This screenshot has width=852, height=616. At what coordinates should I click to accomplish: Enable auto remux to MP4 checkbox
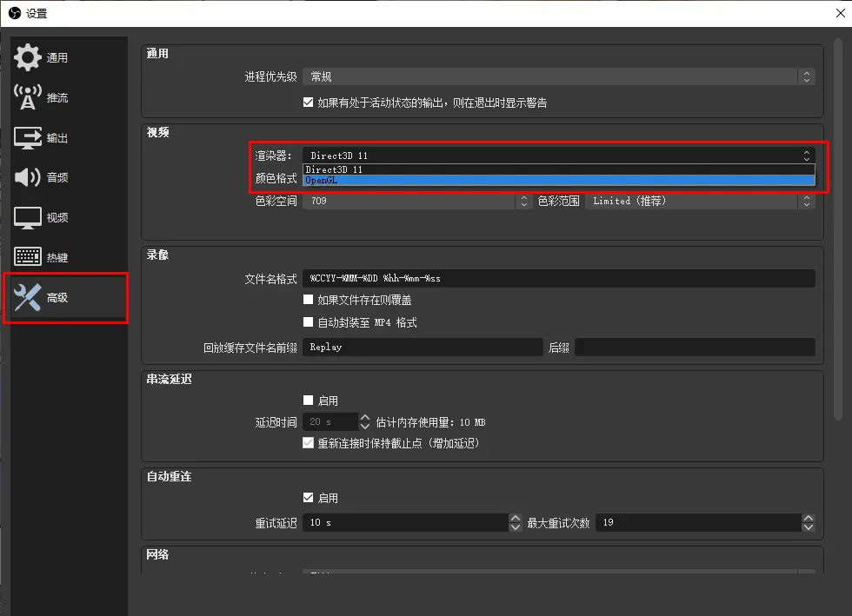point(308,322)
